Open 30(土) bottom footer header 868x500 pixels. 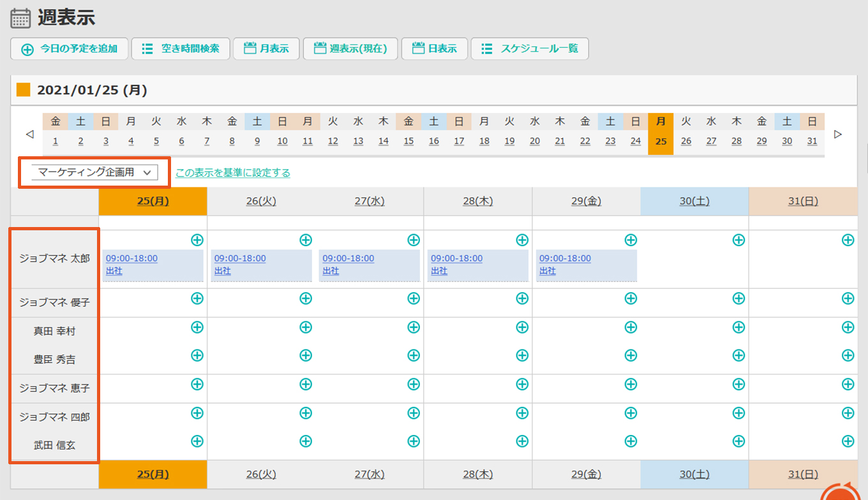point(694,474)
